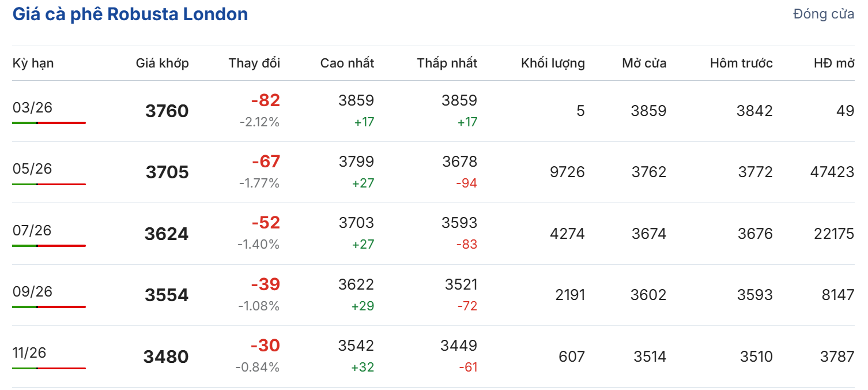Click the "Hôm trước" column header

pos(741,63)
